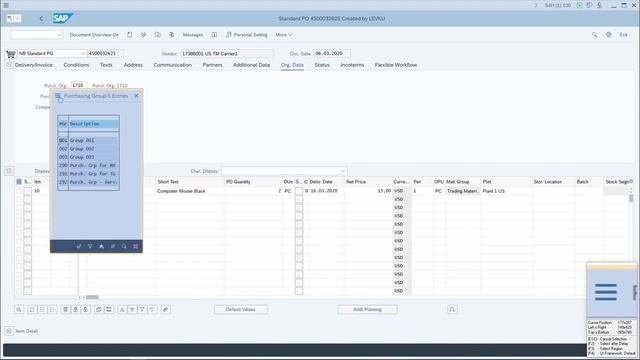The width and height of the screenshot is (640, 360).
Task: Open the Address tab
Action: point(133,65)
